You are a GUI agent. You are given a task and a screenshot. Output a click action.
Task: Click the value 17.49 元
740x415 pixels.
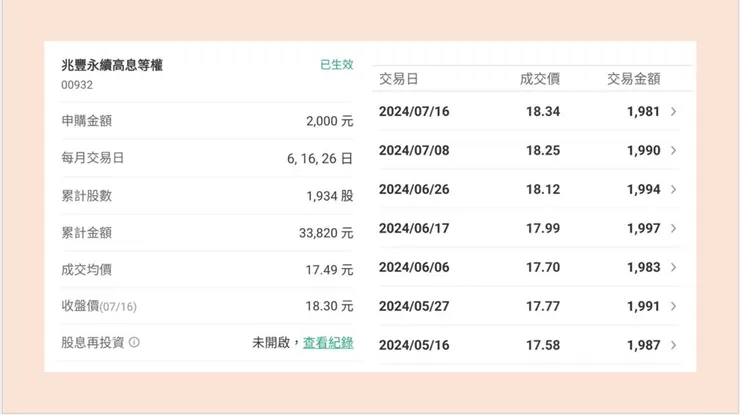[329, 270]
